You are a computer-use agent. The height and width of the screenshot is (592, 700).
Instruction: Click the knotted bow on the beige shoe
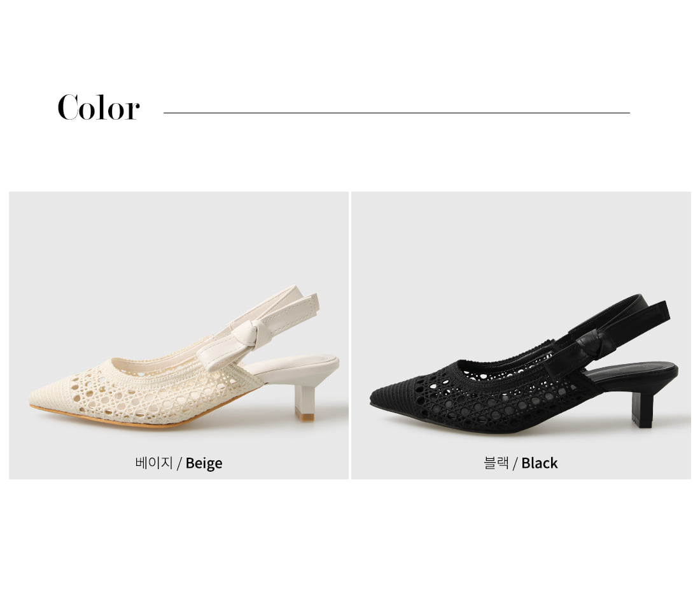click(x=251, y=334)
